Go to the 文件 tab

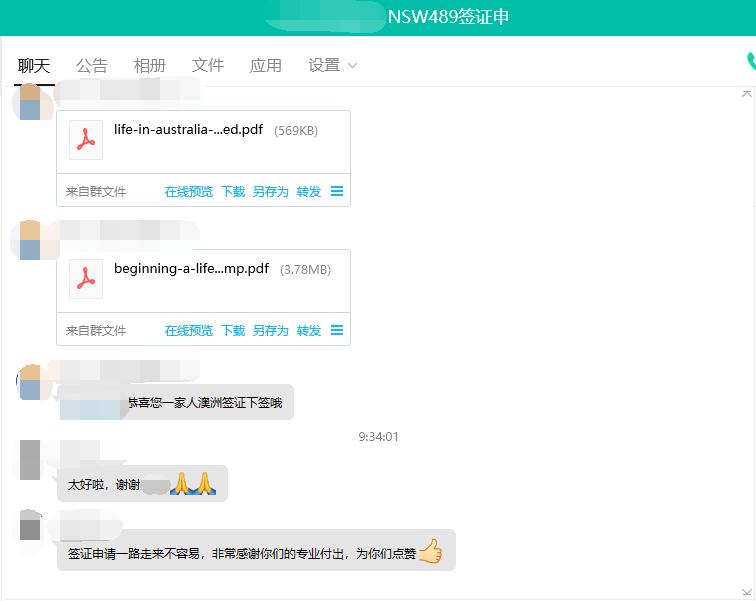click(207, 65)
